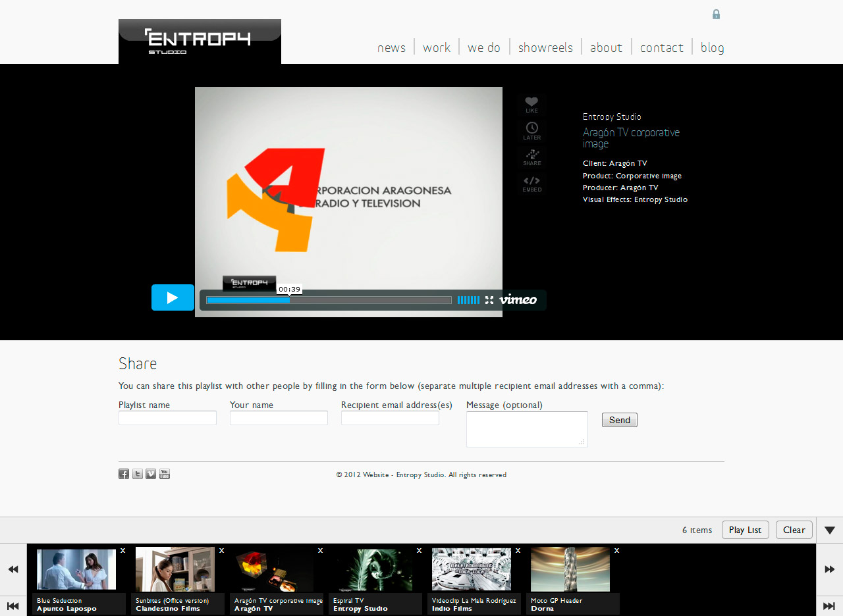Click the Your name field
Image resolution: width=843 pixels, height=616 pixels.
coord(279,418)
